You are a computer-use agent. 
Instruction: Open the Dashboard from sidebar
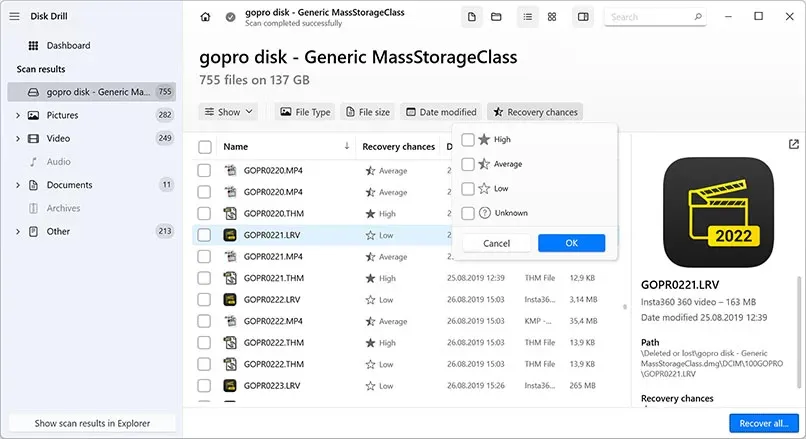tap(67, 46)
